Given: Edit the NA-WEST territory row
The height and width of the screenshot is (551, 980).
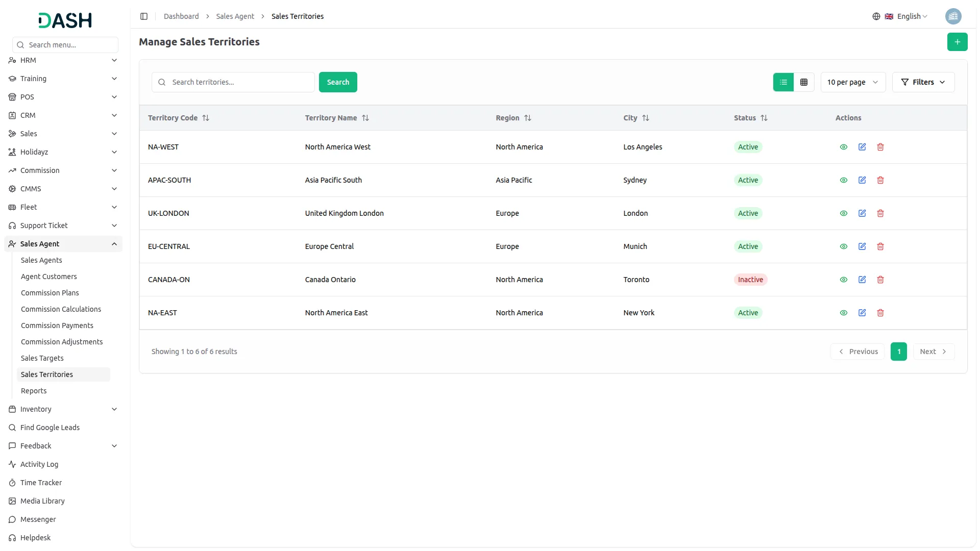Looking at the screenshot, I should 862,147.
